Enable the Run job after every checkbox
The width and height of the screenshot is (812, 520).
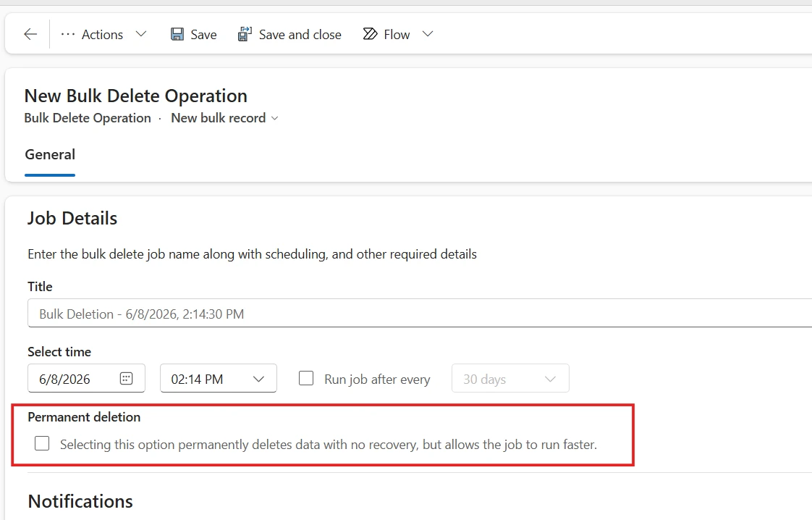(x=306, y=379)
